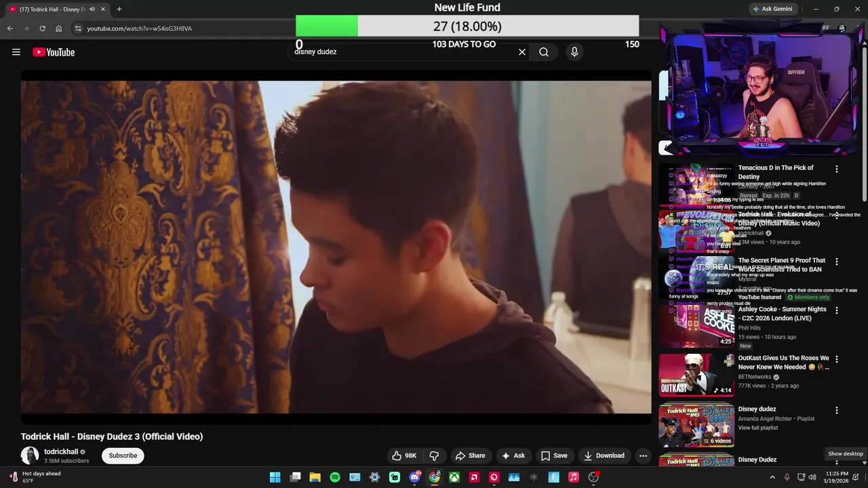The height and width of the screenshot is (488, 868).
Task: Open the Windows Start menu
Action: click(275, 477)
